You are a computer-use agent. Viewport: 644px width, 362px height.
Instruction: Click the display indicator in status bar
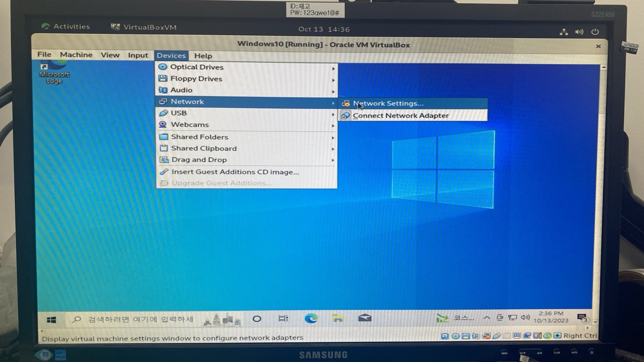(517, 336)
